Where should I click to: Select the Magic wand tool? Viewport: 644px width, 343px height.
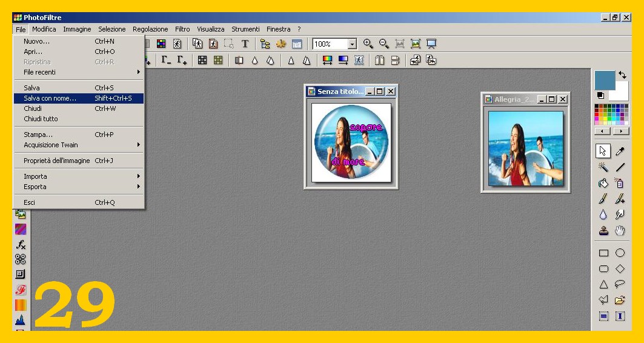tap(603, 167)
